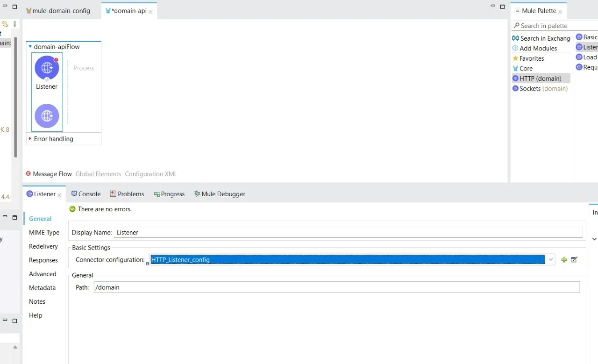Open the Redelivery settings section

coord(43,246)
